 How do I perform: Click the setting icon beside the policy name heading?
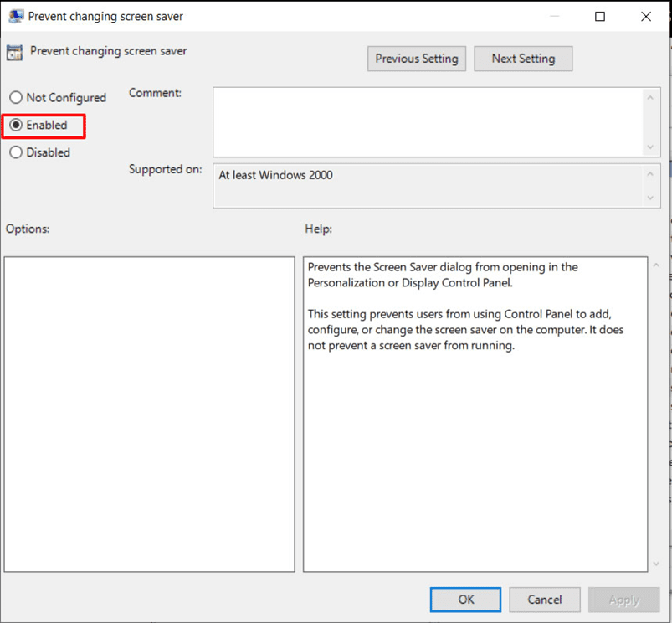pyautogui.click(x=14, y=53)
